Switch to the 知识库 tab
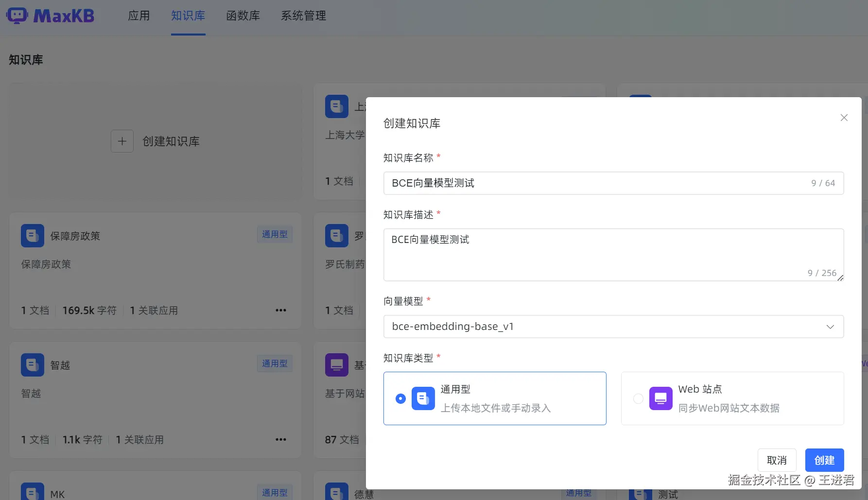The image size is (868, 500). (x=188, y=16)
